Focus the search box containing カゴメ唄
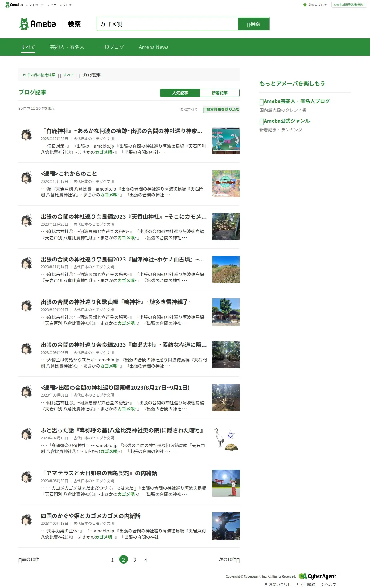 (x=167, y=24)
